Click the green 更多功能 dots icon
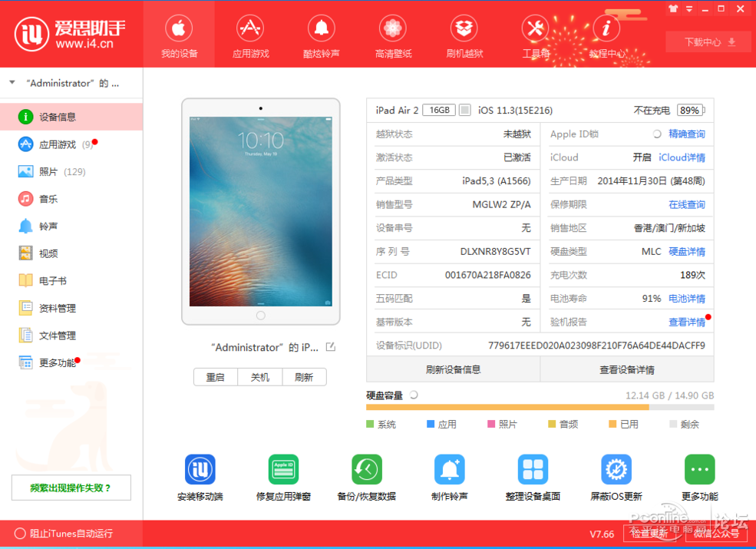The height and width of the screenshot is (549, 756). point(700,469)
